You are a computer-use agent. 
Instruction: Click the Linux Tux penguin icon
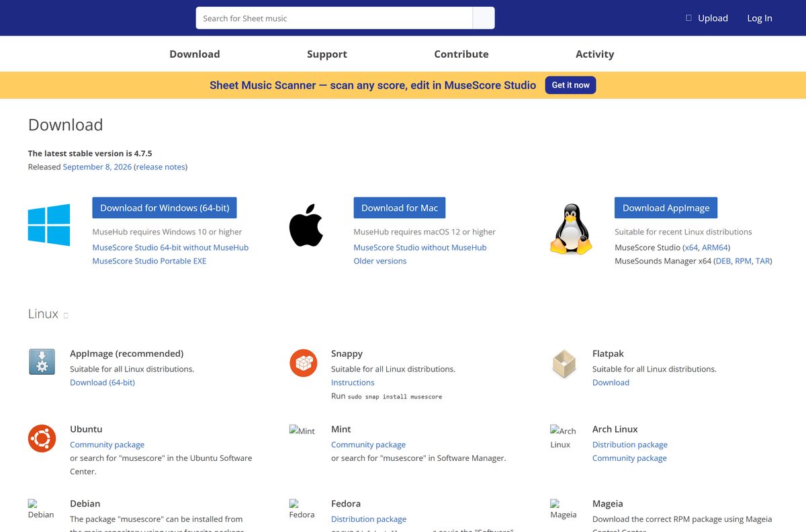coord(571,230)
